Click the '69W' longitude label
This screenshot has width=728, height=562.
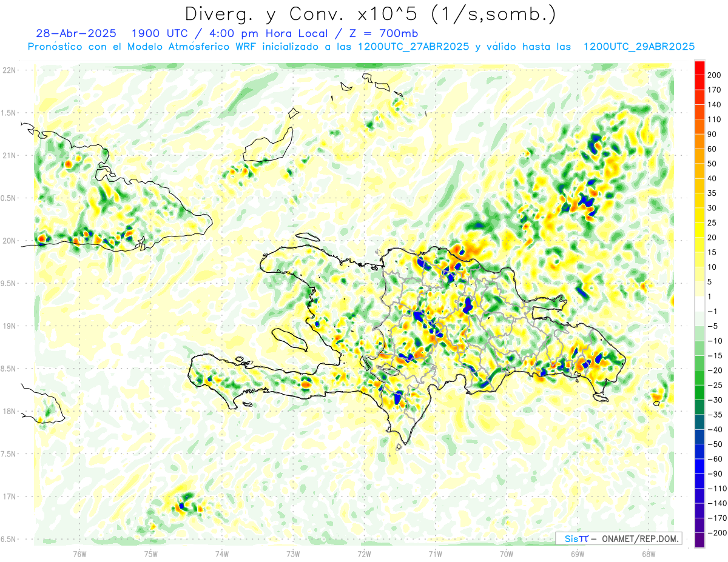click(578, 554)
